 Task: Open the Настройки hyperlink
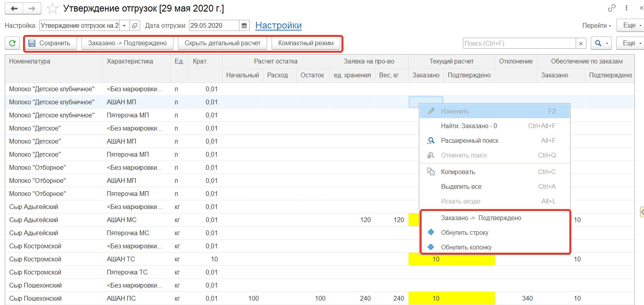(x=278, y=25)
